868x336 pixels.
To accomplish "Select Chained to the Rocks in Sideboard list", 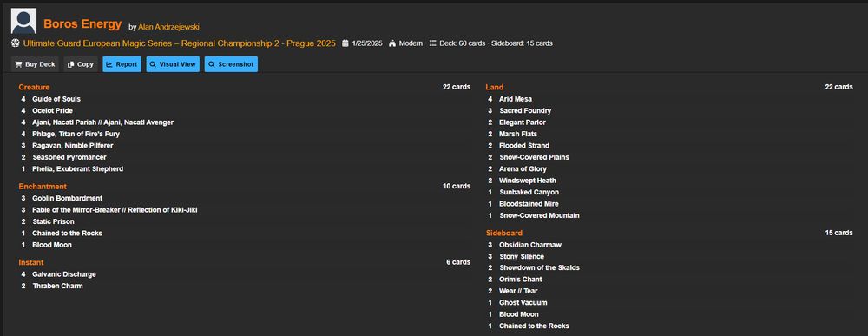I will click(x=534, y=326).
